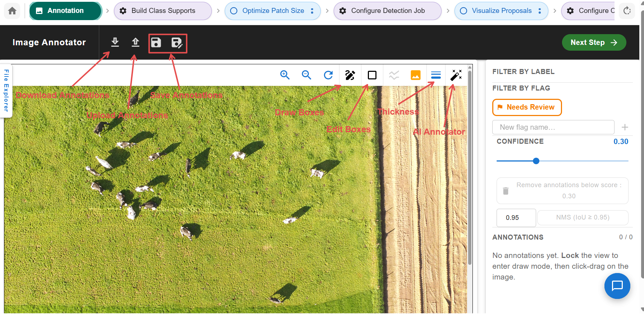The height and width of the screenshot is (314, 644).
Task: Click the FILTER BY FLAG heading
Action: [x=521, y=88]
